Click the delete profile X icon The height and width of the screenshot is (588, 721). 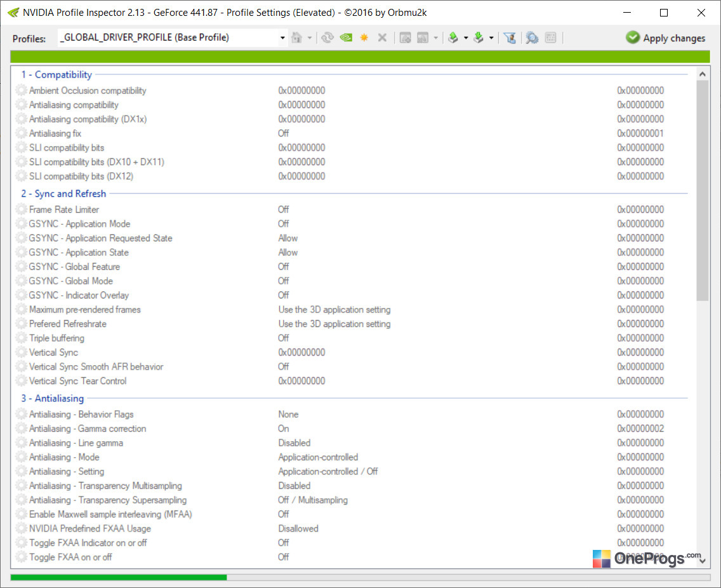[x=382, y=37]
